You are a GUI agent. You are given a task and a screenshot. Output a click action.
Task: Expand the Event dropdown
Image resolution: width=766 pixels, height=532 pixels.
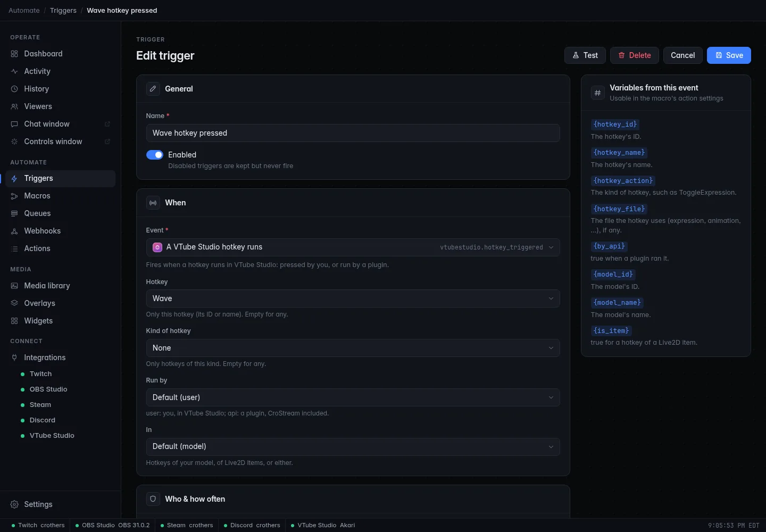click(353, 247)
